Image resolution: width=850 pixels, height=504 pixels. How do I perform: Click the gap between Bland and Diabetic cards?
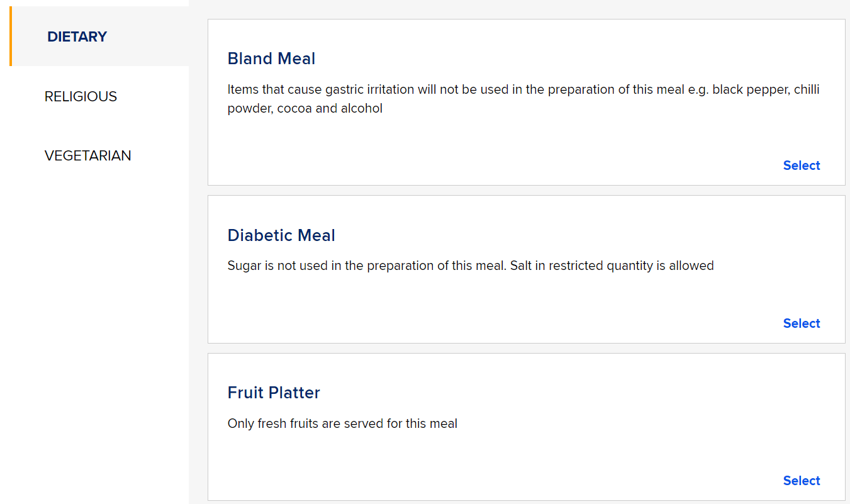point(526,190)
